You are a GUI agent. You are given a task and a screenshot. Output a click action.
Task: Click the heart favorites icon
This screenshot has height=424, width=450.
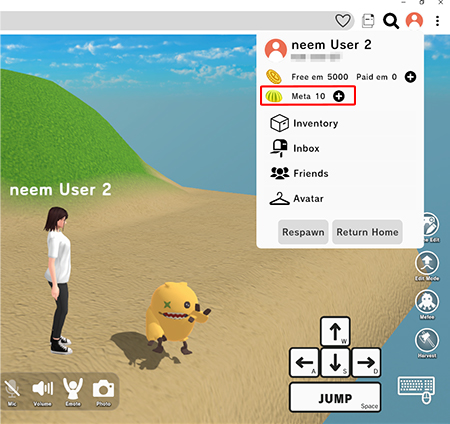tap(343, 21)
